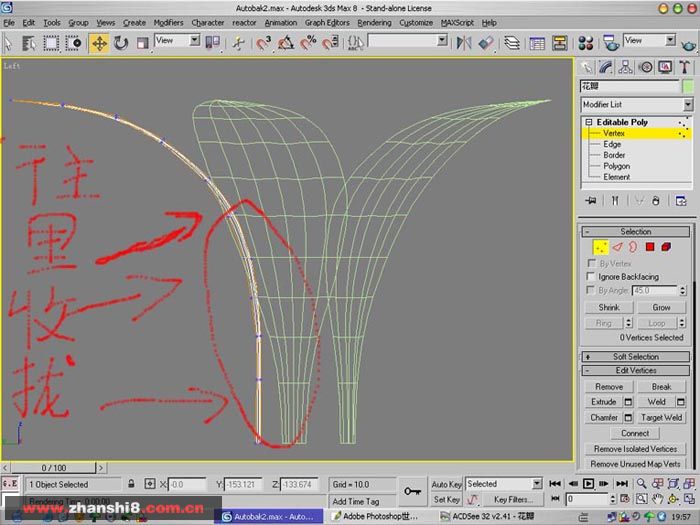Screen dimensions: 700x525
Task: Choose the Edge sub-object selection icon
Action: coord(616,246)
